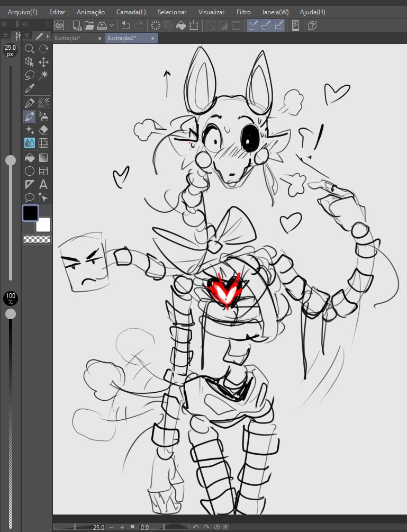
Task: Select the Gradient tool
Action: point(43,158)
